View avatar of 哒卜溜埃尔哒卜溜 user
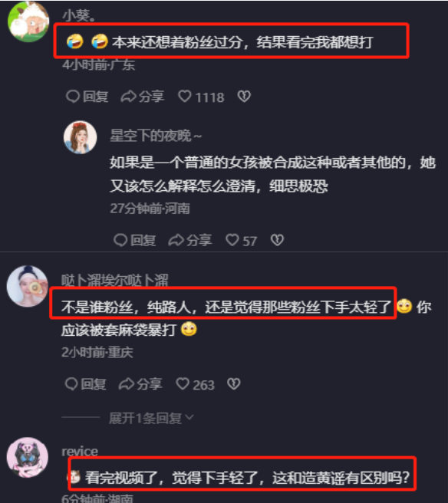The height and width of the screenshot is (503, 448). tap(28, 286)
